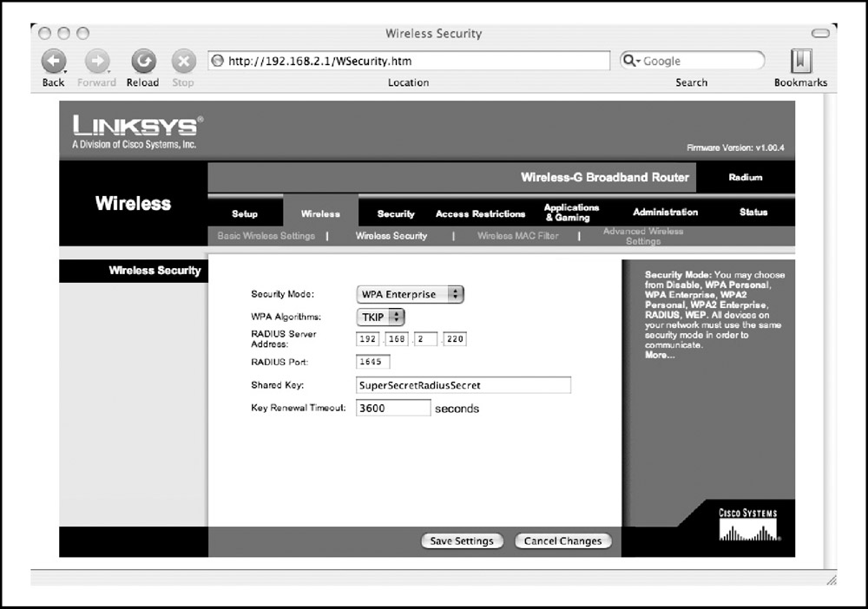This screenshot has height=609, width=868.
Task: Click the 'seconds' unit label
Action: click(x=457, y=409)
